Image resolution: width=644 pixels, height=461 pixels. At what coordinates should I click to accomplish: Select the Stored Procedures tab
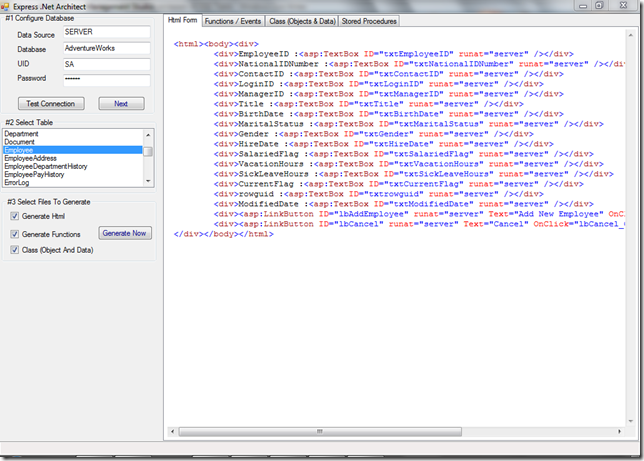369,20
